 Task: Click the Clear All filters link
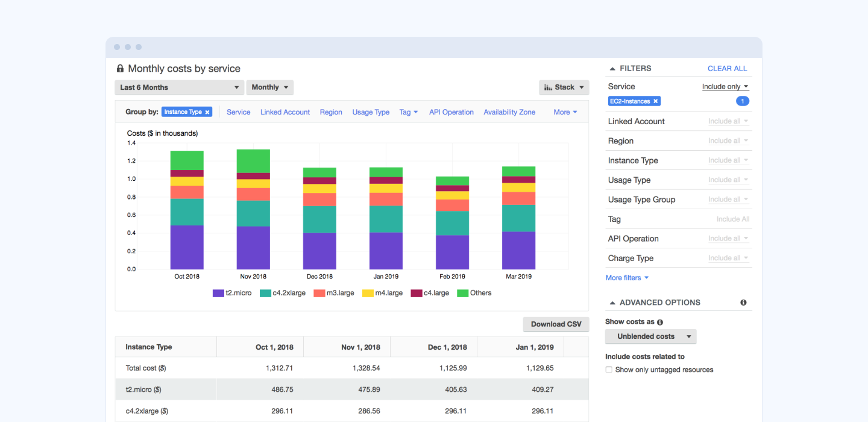point(727,69)
